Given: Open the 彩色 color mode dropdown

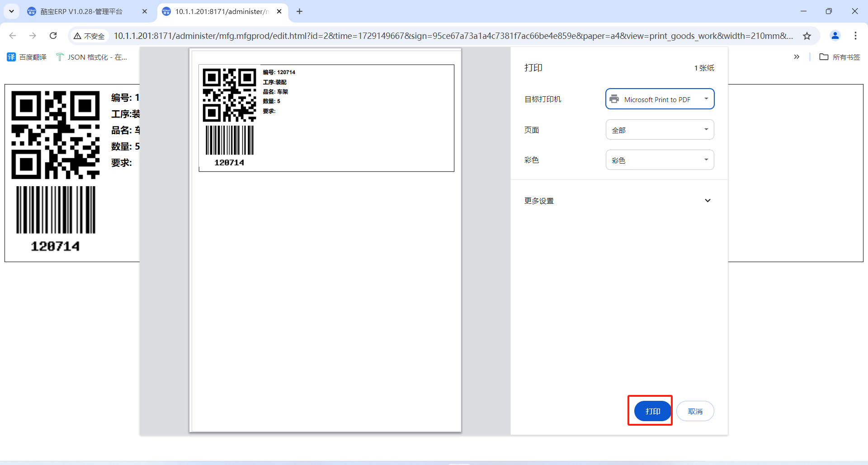Looking at the screenshot, I should [660, 160].
